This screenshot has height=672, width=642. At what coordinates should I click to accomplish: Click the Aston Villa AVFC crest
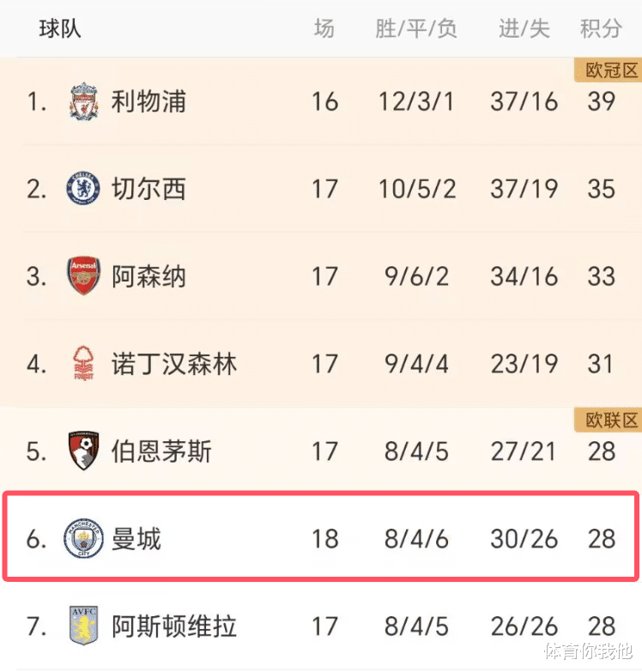pyautogui.click(x=83, y=626)
